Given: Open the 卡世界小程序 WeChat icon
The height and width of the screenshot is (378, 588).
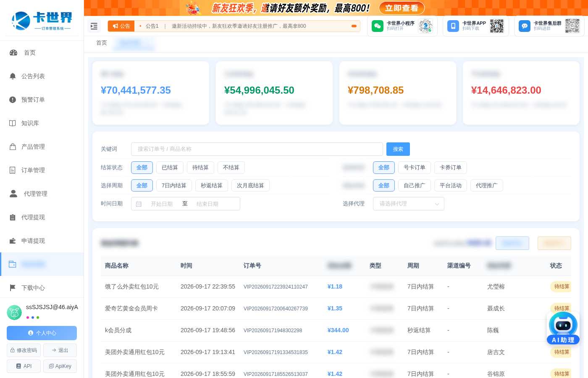Looking at the screenshot, I should coord(378,26).
